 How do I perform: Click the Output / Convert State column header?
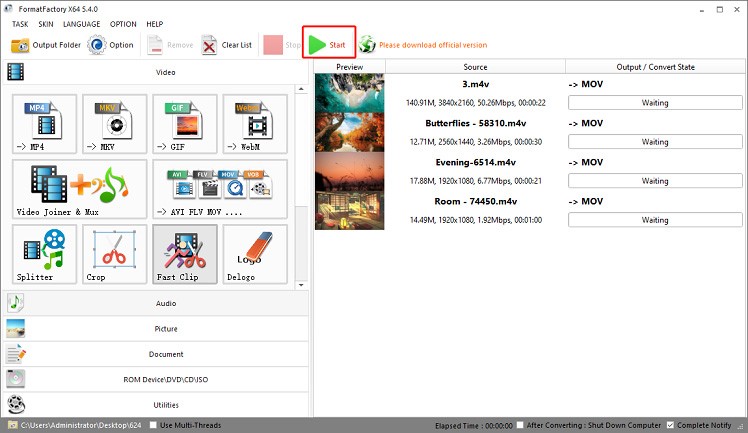655,67
